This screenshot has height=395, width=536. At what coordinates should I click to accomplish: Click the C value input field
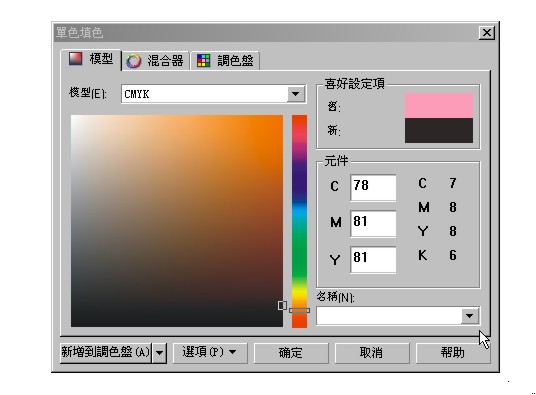point(373,187)
